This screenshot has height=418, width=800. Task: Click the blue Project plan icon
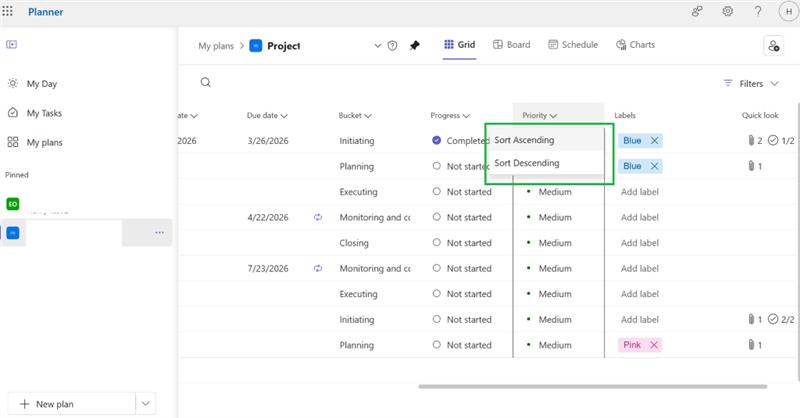coord(256,45)
